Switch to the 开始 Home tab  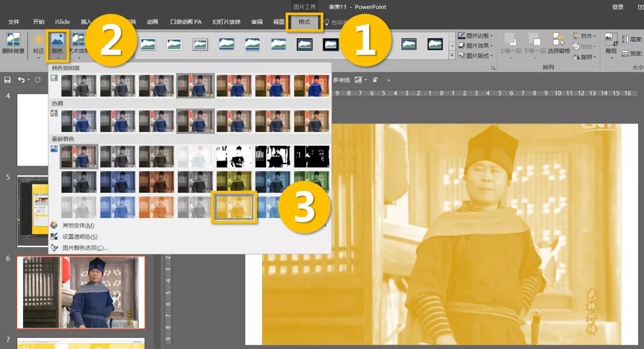(x=39, y=22)
